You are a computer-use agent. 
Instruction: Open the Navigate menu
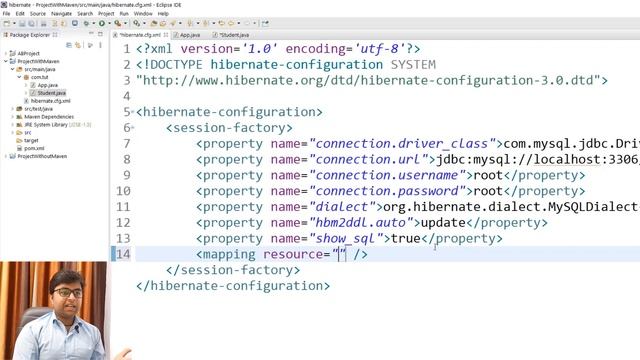61,13
